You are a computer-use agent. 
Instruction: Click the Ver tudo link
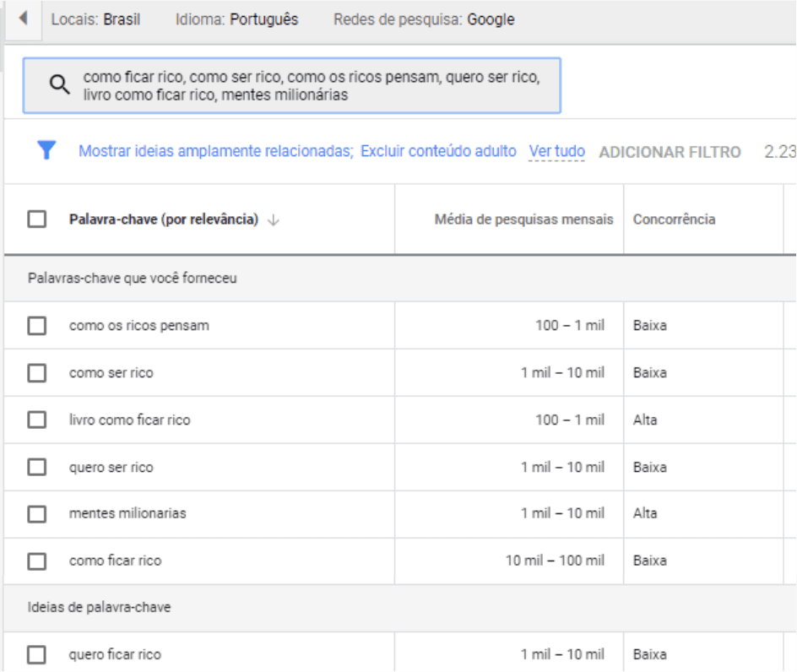tap(556, 151)
